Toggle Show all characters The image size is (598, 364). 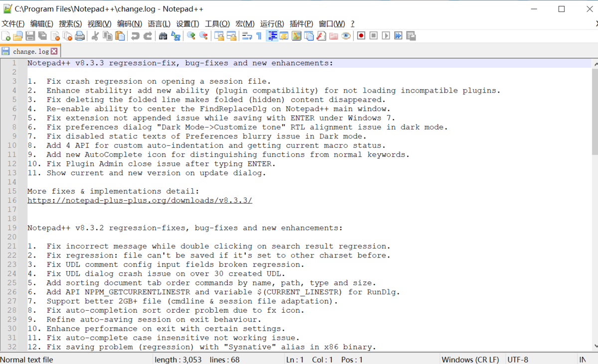259,35
